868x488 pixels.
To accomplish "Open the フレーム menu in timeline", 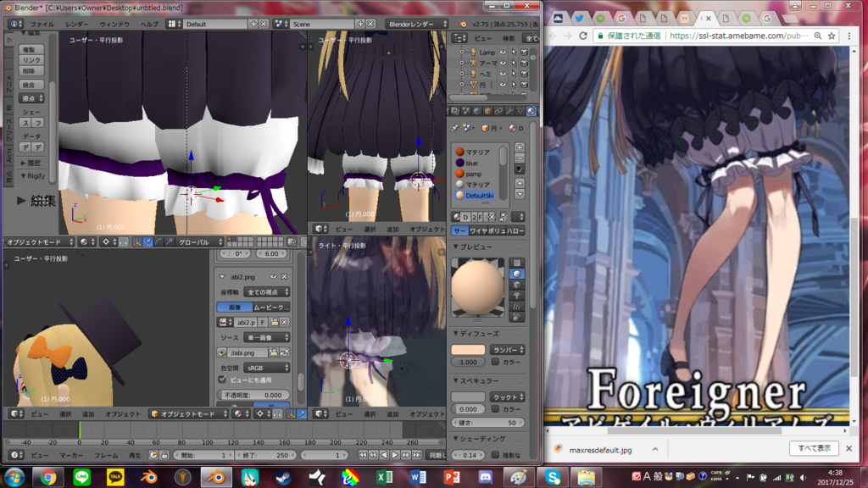I will [x=106, y=455].
